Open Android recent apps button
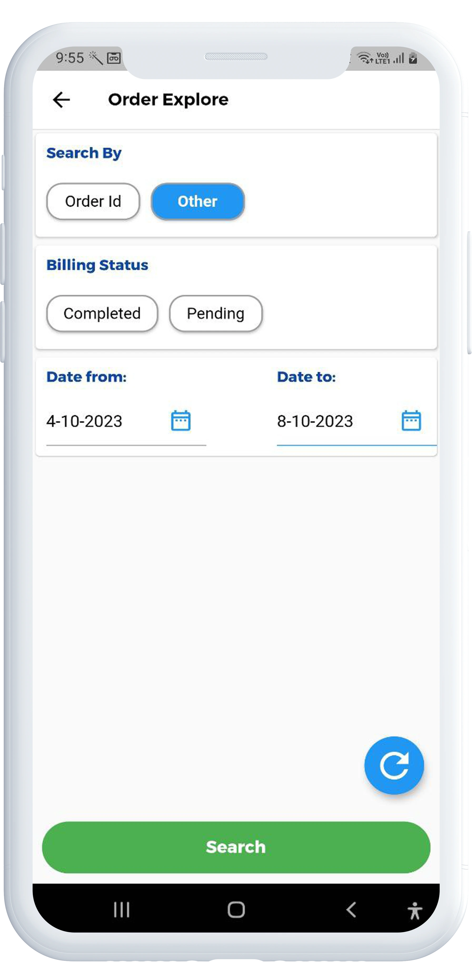The height and width of the screenshot is (980, 472). [x=122, y=910]
